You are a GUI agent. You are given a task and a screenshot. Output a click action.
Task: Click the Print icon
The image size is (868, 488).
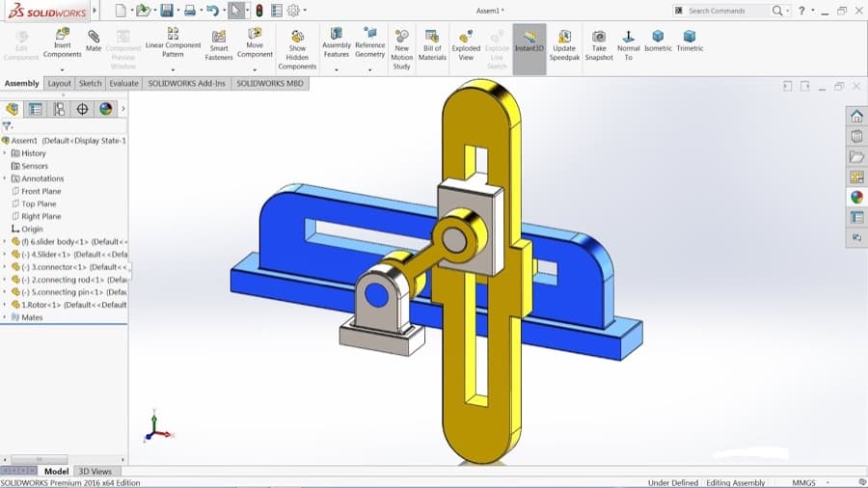point(190,10)
